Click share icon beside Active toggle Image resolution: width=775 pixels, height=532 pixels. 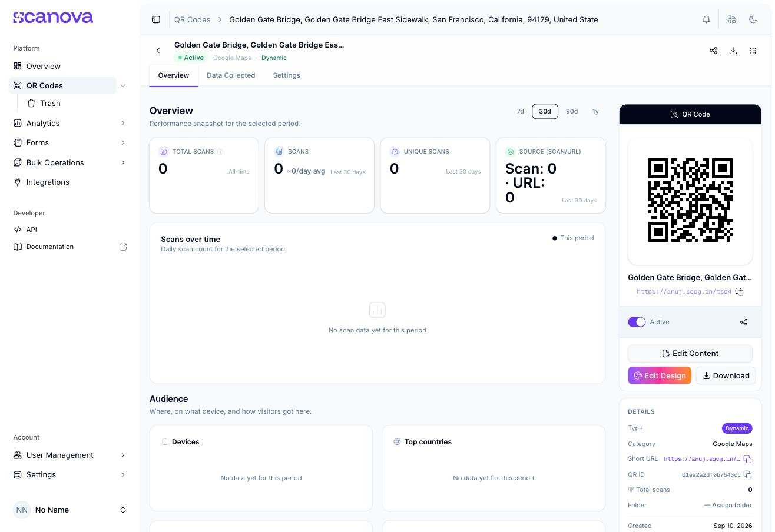pos(744,322)
